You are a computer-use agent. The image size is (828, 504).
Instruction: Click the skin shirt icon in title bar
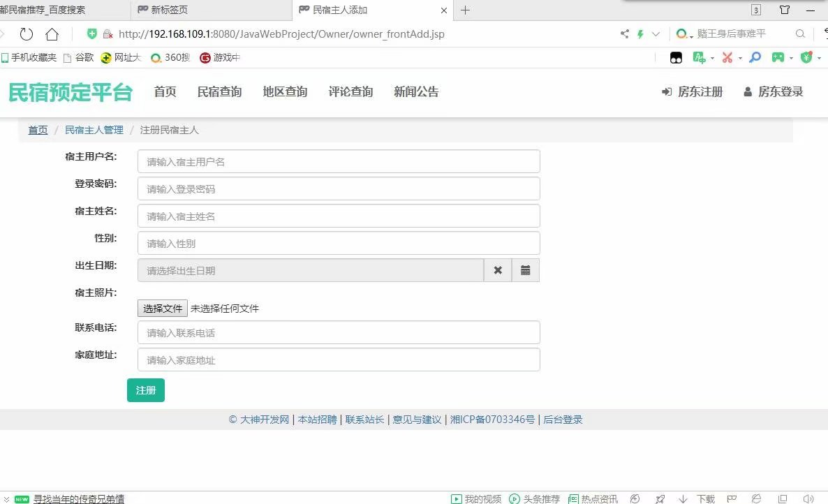click(x=785, y=10)
